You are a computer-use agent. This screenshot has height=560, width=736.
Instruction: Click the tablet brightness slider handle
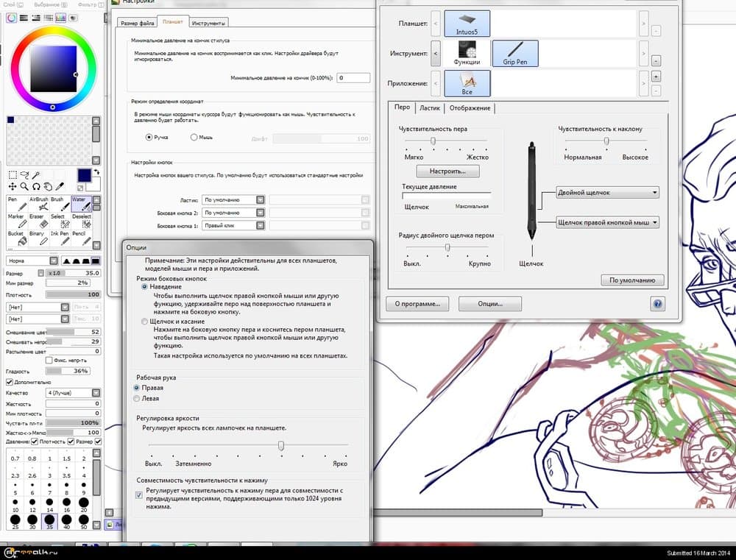[280, 445]
